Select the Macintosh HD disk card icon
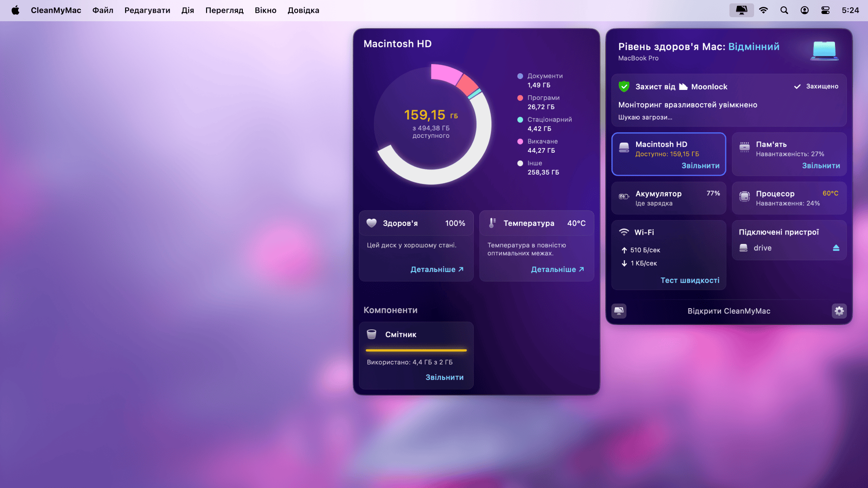868x488 pixels. click(x=624, y=148)
